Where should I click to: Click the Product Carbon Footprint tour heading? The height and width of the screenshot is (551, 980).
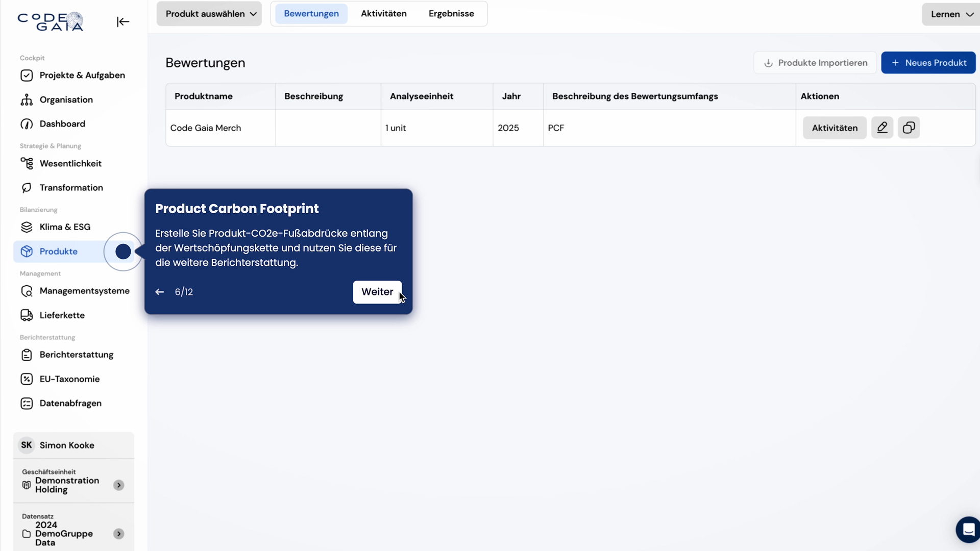[x=237, y=209]
